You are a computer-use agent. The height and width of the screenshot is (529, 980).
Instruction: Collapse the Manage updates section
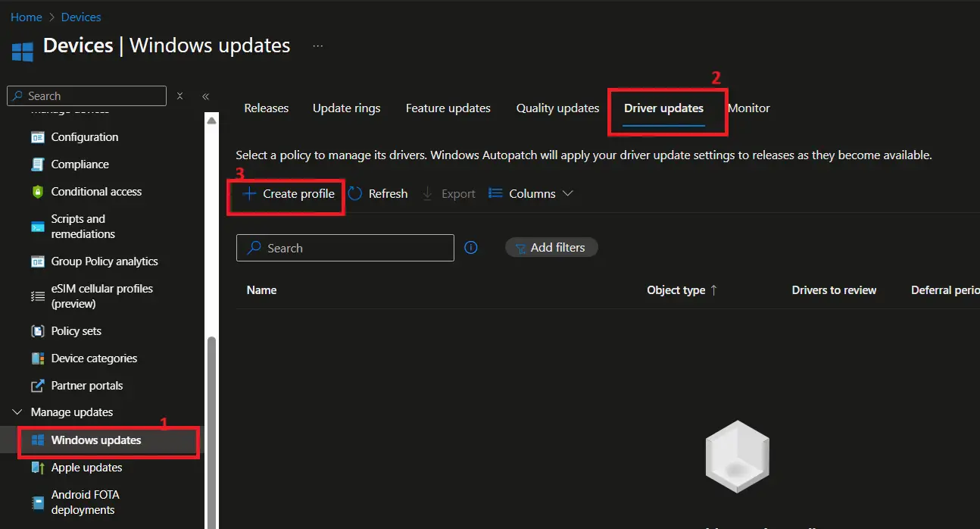pyautogui.click(x=17, y=412)
